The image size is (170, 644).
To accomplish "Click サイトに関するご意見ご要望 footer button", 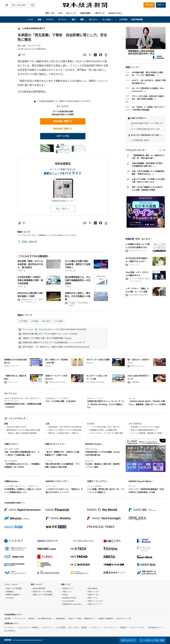I will click(152, 640).
